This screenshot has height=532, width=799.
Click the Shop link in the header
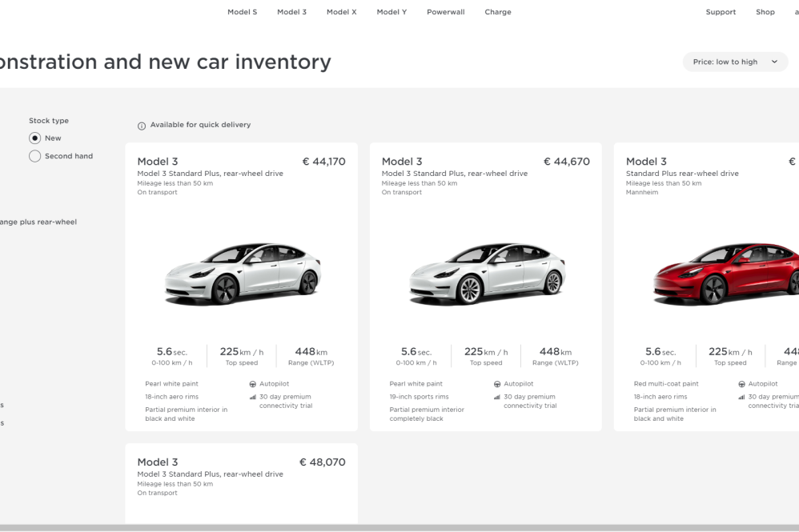(765, 13)
